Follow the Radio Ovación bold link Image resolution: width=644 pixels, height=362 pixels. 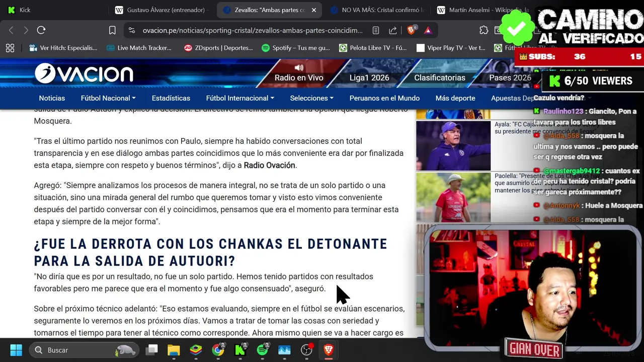[270, 165]
